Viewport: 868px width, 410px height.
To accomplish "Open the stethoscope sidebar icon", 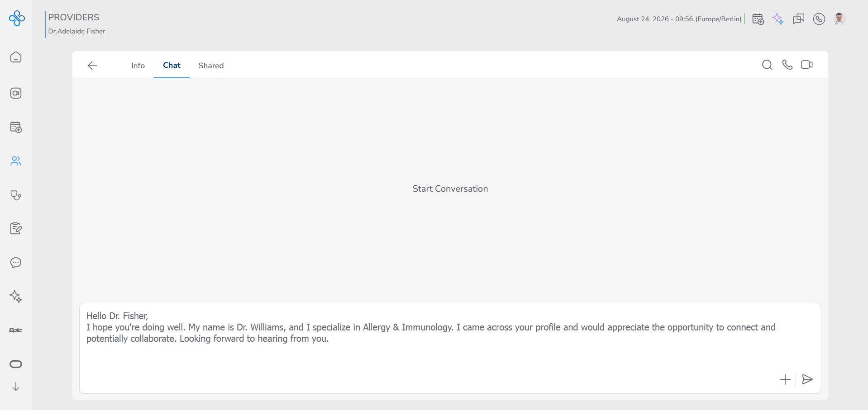I will (16, 195).
